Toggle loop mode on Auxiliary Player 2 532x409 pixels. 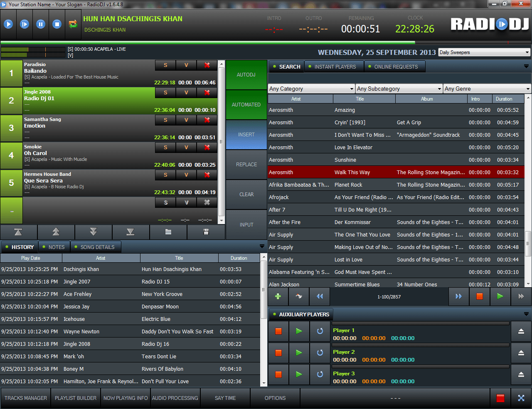click(319, 353)
